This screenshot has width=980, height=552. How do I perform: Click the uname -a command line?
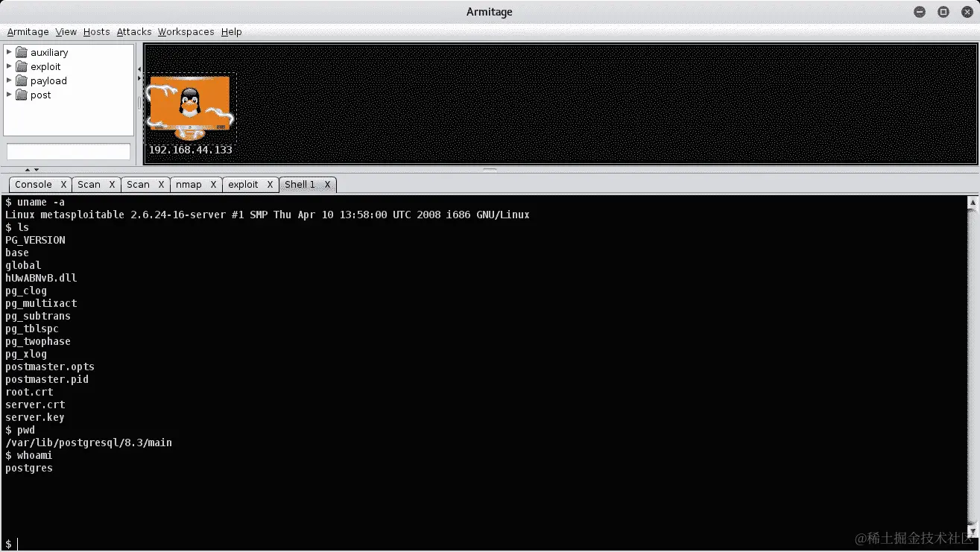click(x=35, y=202)
